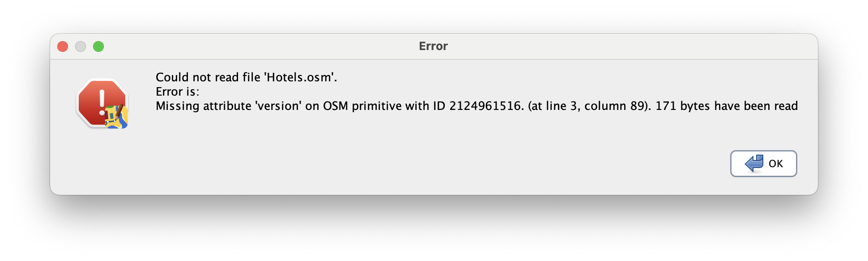The image size is (868, 261).
Task: Click the green zoom window button
Action: click(x=98, y=46)
